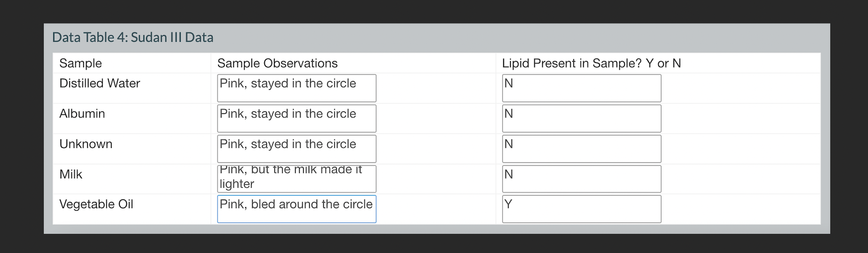Click the Distilled Water lipid present field
Image resolution: width=868 pixels, height=253 pixels.
tap(582, 88)
